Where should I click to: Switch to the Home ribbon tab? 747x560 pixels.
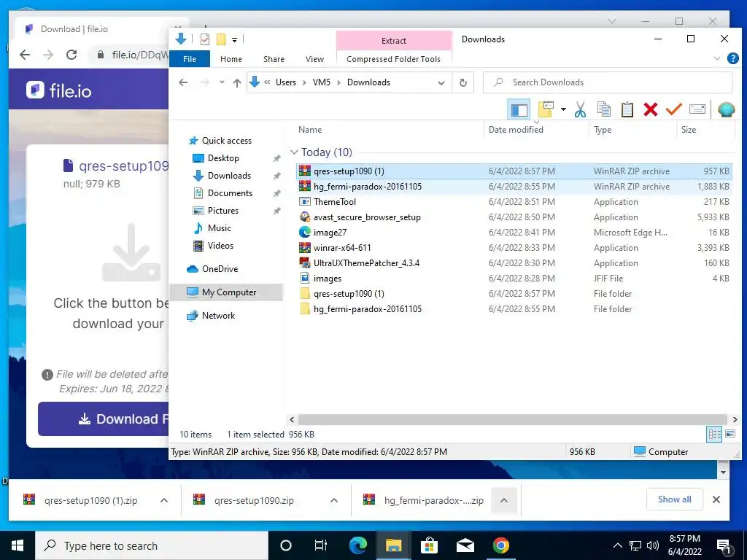231,59
